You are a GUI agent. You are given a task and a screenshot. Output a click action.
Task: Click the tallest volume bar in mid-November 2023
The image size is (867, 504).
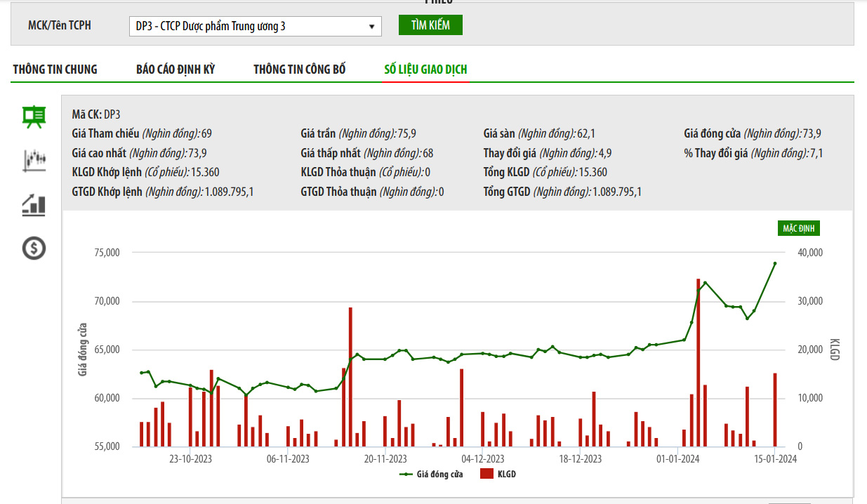(350, 377)
